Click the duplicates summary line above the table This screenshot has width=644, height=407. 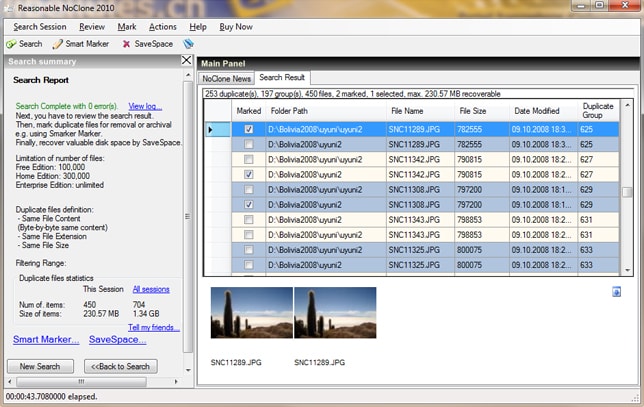352,94
